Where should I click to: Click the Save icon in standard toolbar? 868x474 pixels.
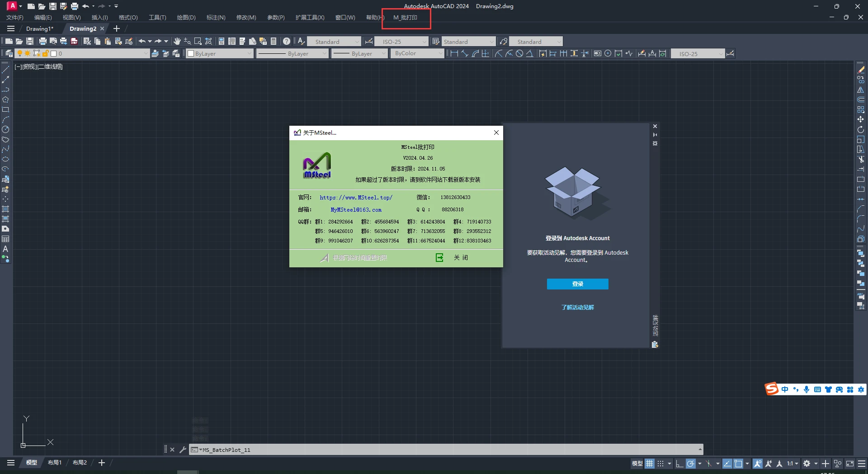point(30,41)
